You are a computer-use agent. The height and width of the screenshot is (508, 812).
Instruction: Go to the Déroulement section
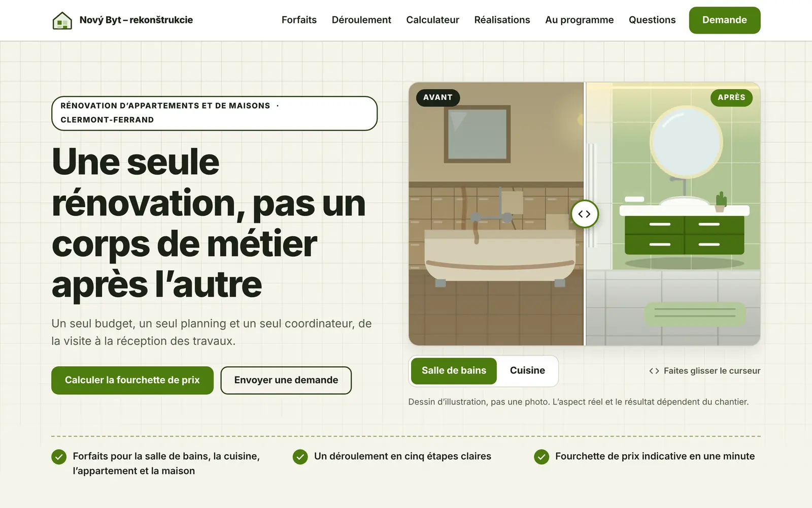(361, 20)
